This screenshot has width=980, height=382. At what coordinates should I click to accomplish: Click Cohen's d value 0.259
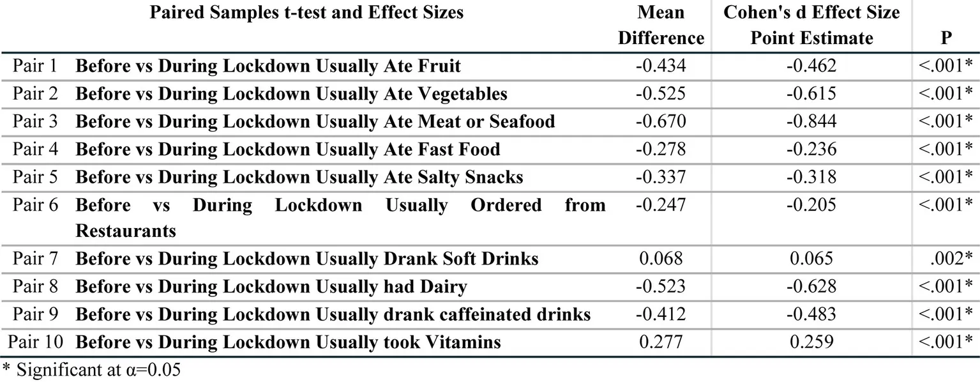pyautogui.click(x=811, y=342)
